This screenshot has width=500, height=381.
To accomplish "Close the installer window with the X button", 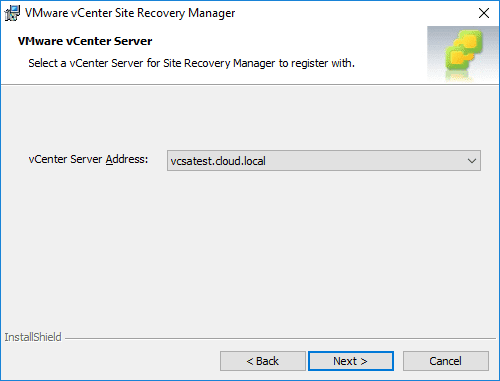I will pos(484,13).
